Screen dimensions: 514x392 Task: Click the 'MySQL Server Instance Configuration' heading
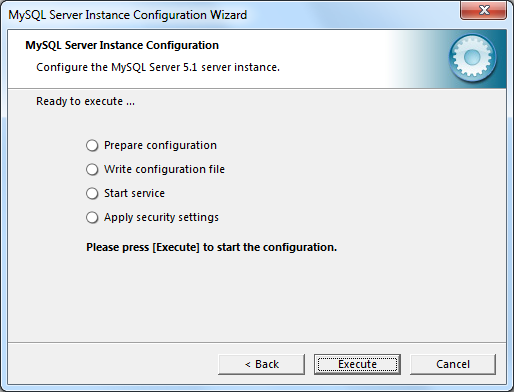click(122, 45)
